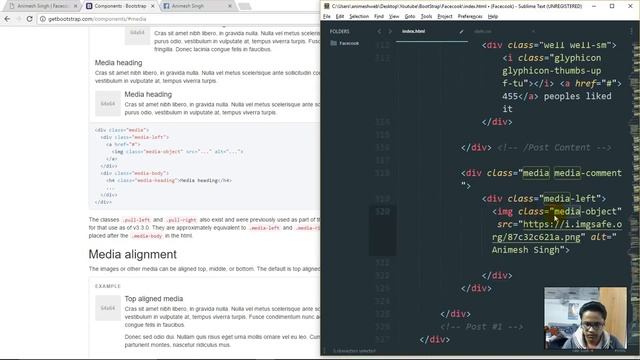640x360 pixels.
Task: Open the Tools menu in Sublime Text
Action: coord(426,16)
